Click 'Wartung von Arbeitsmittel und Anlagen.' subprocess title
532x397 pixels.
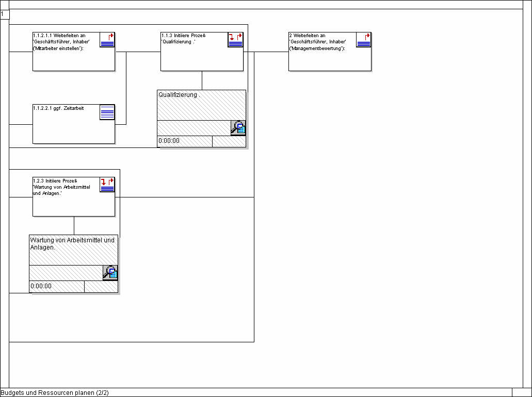(x=72, y=243)
